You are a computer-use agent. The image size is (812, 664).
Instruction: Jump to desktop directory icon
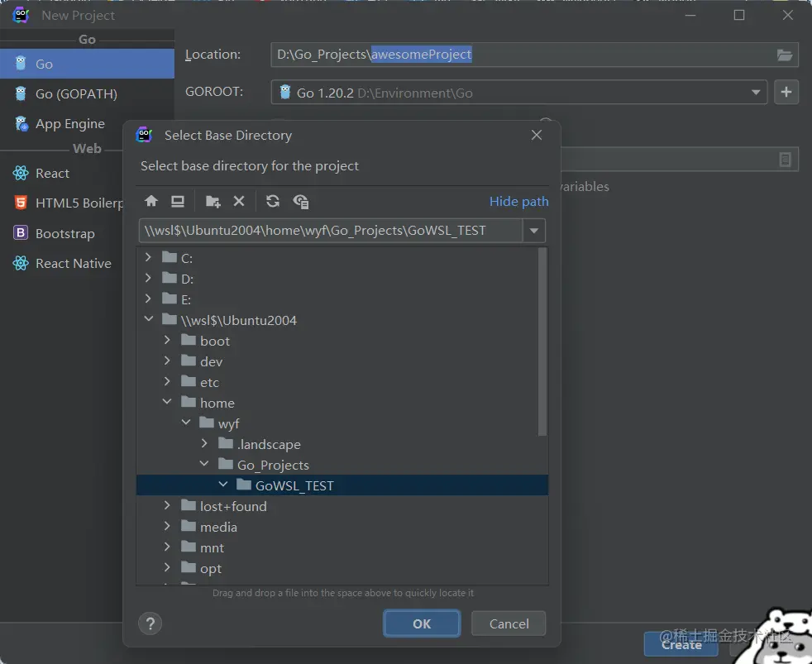(x=178, y=201)
